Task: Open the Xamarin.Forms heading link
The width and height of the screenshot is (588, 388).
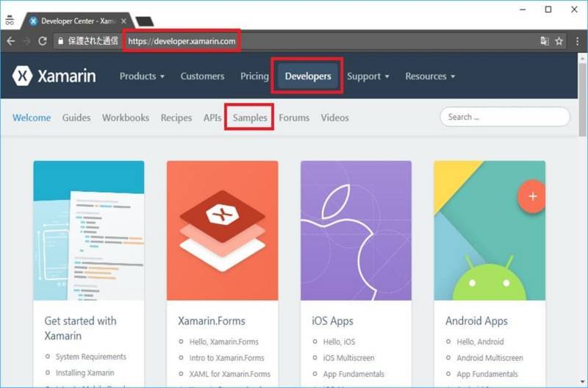Action: pos(212,321)
